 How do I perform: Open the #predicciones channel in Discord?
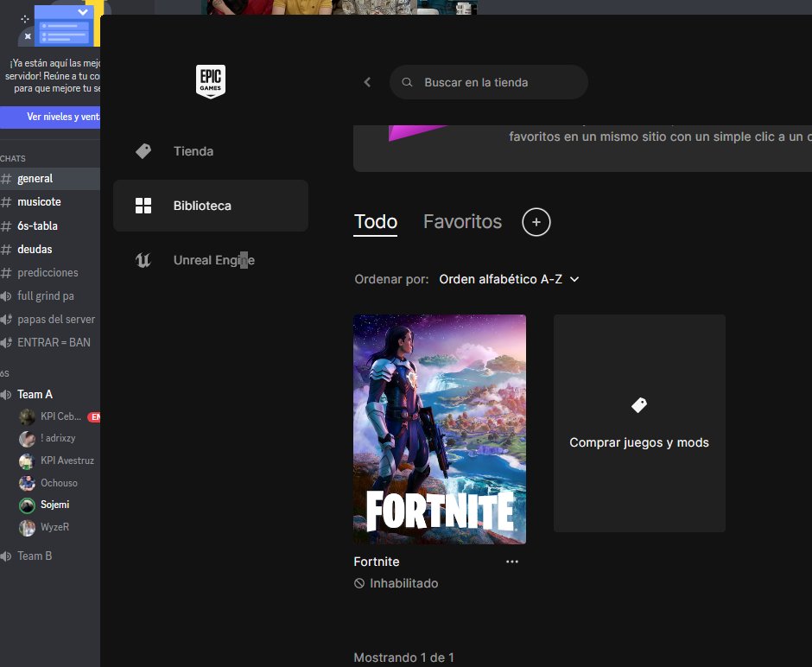(x=50, y=272)
